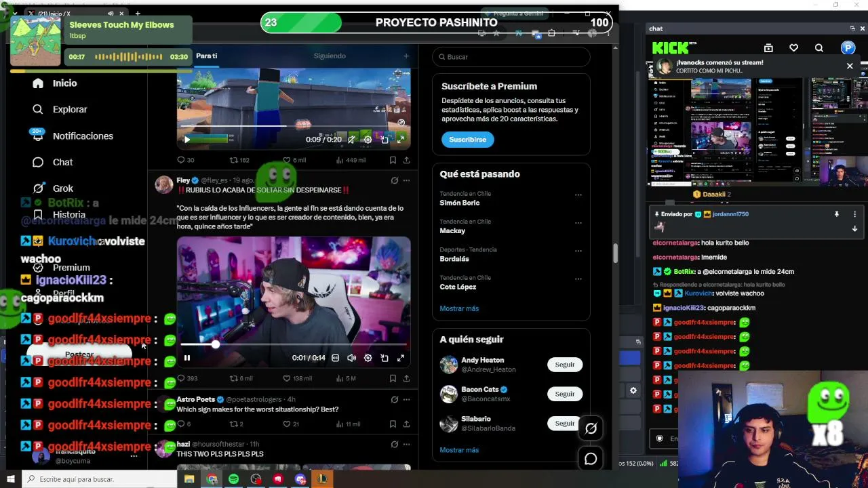Select the Para ti tab

207,56
